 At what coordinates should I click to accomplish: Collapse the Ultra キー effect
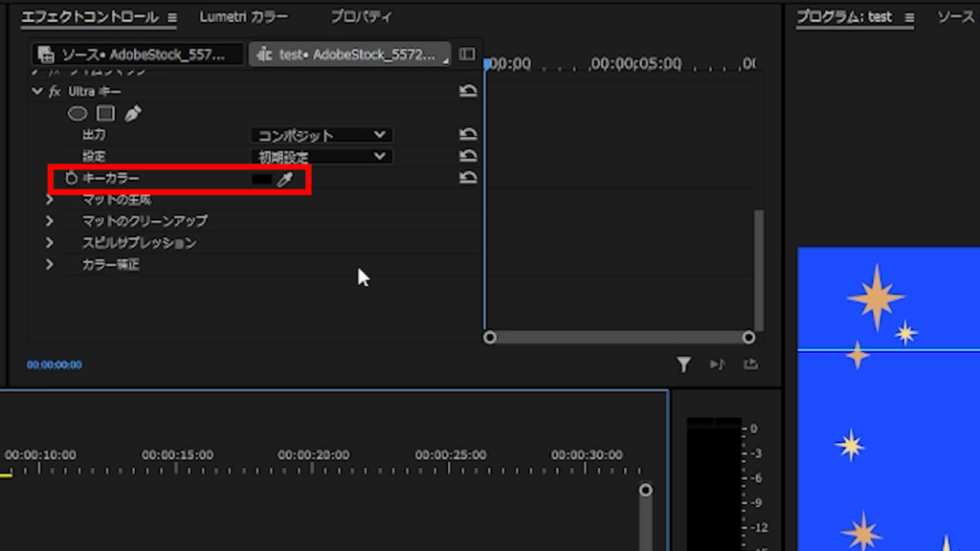pyautogui.click(x=37, y=91)
